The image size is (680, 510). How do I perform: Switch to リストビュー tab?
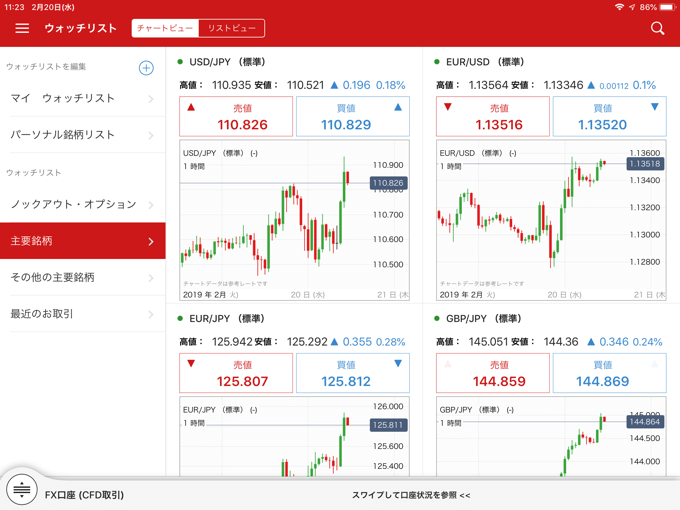[232, 28]
